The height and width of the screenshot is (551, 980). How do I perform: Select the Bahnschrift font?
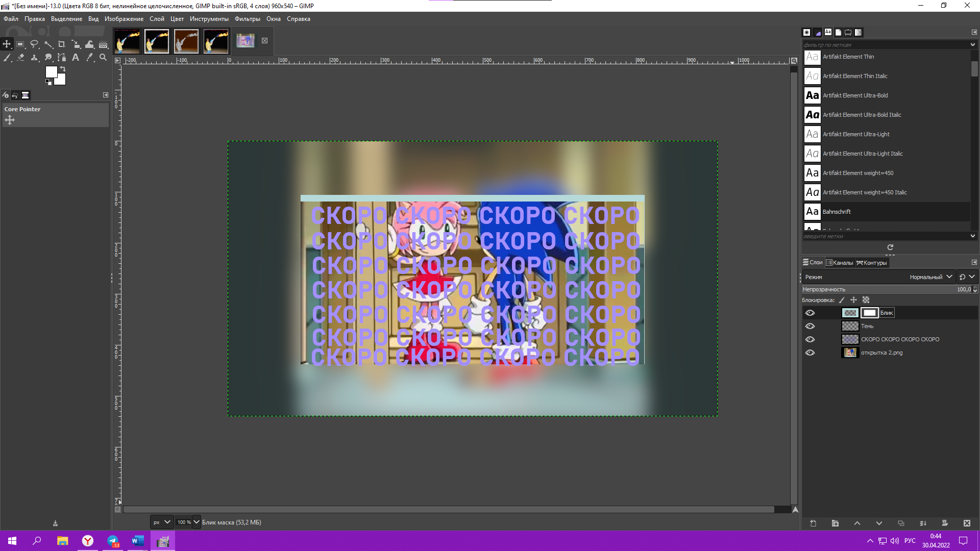pyautogui.click(x=887, y=212)
